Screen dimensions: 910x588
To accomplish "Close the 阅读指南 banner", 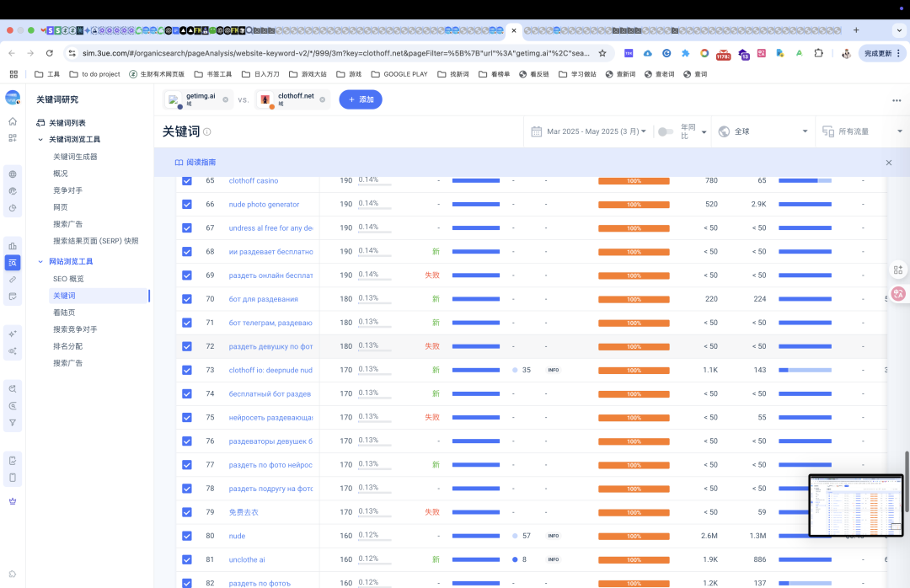I will tap(889, 163).
